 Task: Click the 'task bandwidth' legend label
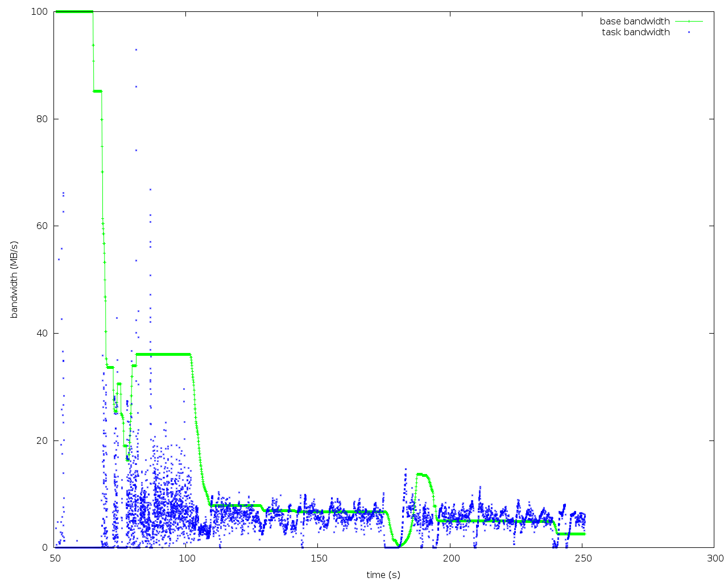(x=636, y=32)
